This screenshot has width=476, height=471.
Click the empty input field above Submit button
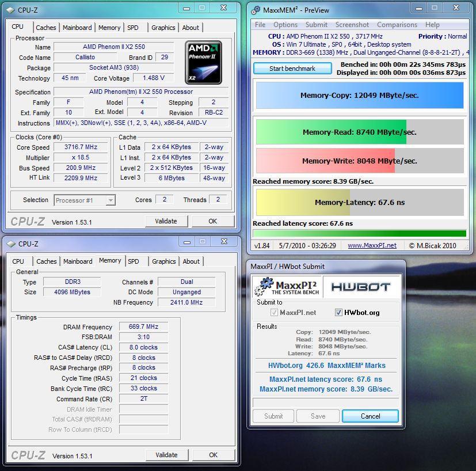coord(326,402)
